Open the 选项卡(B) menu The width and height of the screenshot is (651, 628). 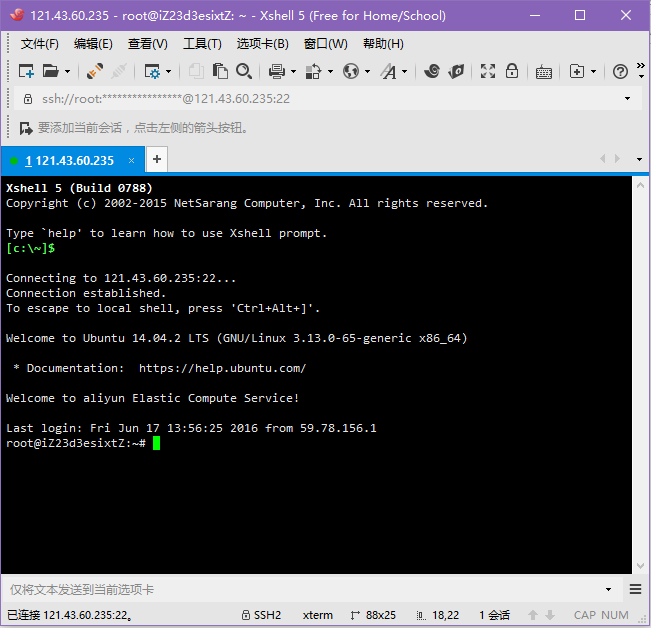[262, 44]
